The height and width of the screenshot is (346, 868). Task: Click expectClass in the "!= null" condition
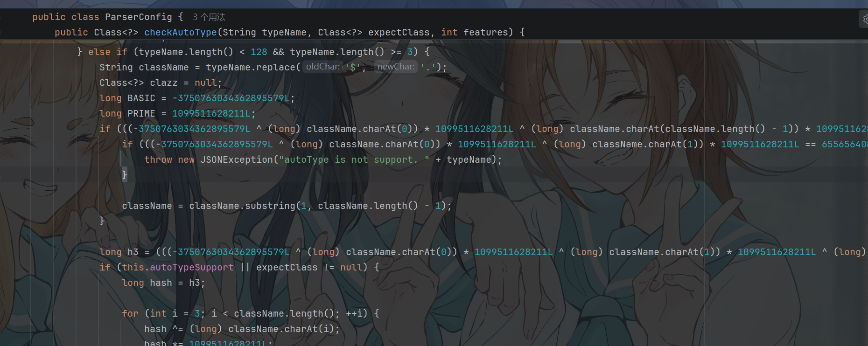[x=287, y=268]
